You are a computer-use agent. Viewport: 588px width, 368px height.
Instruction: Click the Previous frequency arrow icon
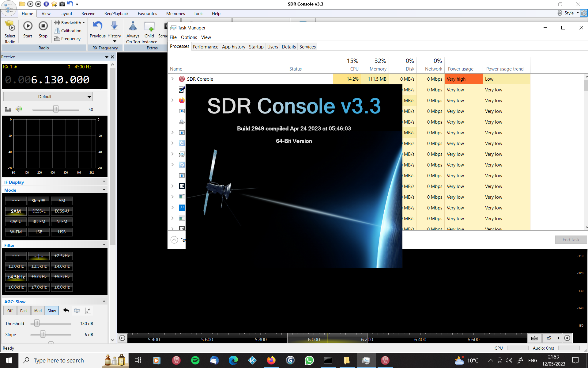pyautogui.click(x=97, y=26)
